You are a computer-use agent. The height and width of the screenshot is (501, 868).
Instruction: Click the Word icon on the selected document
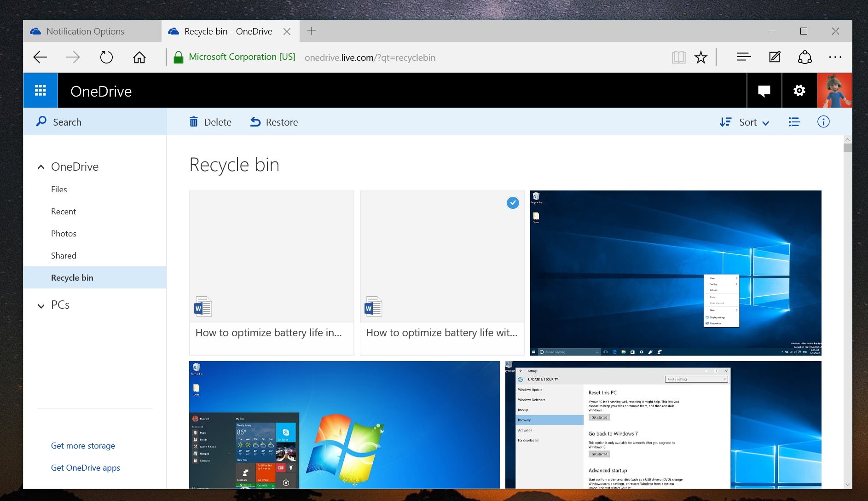(x=373, y=306)
